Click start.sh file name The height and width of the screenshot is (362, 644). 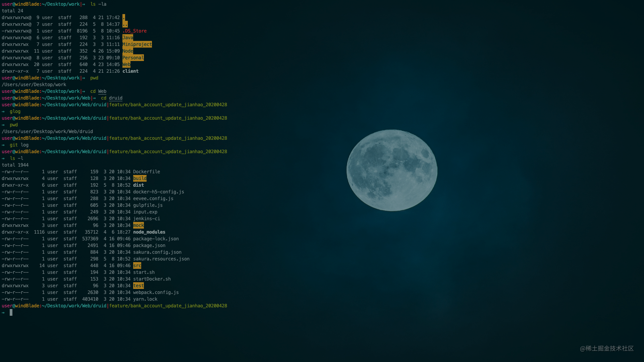tap(144, 272)
